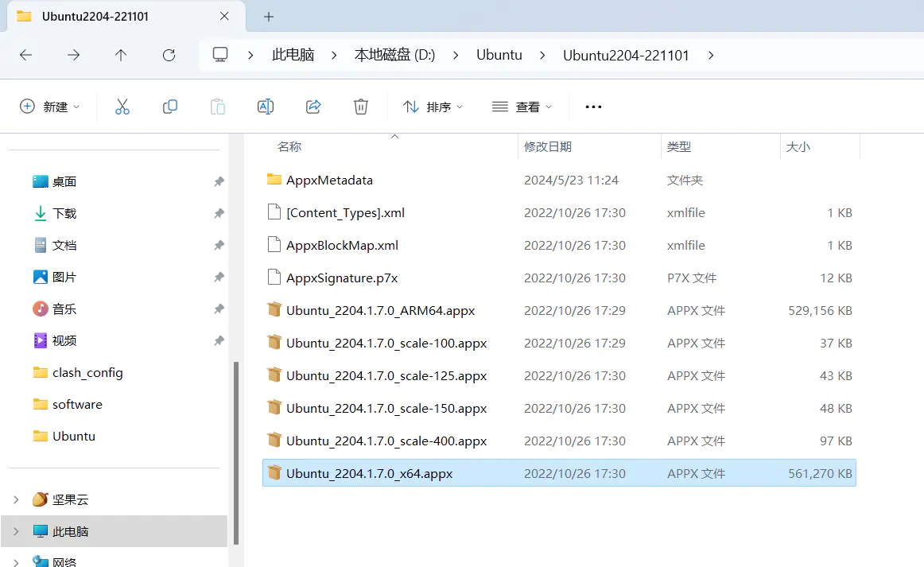Expand 坚果云 in the navigation pane
Image resolution: width=924 pixels, height=567 pixels.
coord(16,500)
